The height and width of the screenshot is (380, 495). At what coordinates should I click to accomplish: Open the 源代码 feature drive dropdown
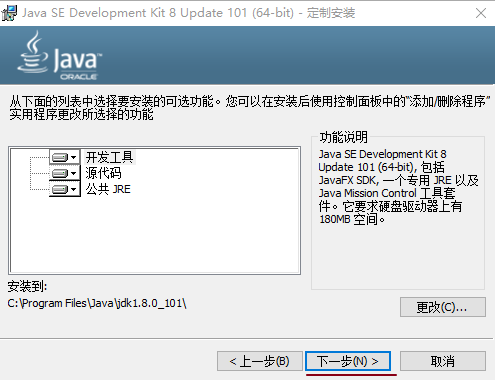(65, 173)
